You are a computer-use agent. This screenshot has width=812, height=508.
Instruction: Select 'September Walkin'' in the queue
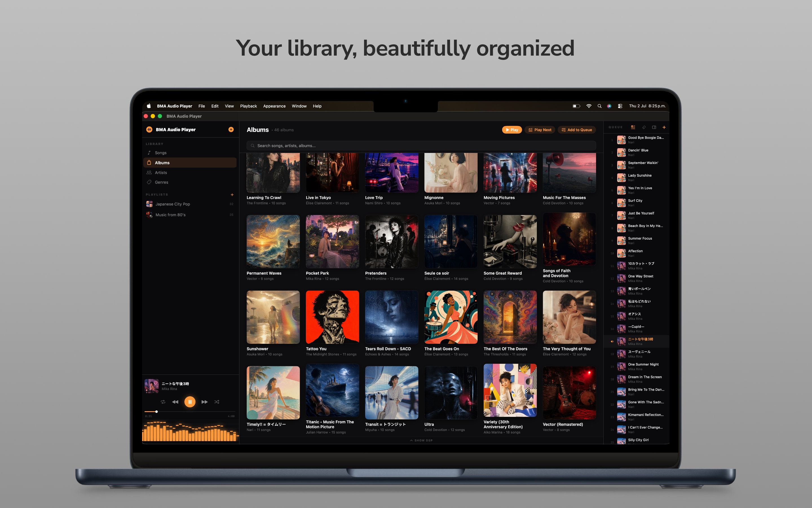point(636,165)
